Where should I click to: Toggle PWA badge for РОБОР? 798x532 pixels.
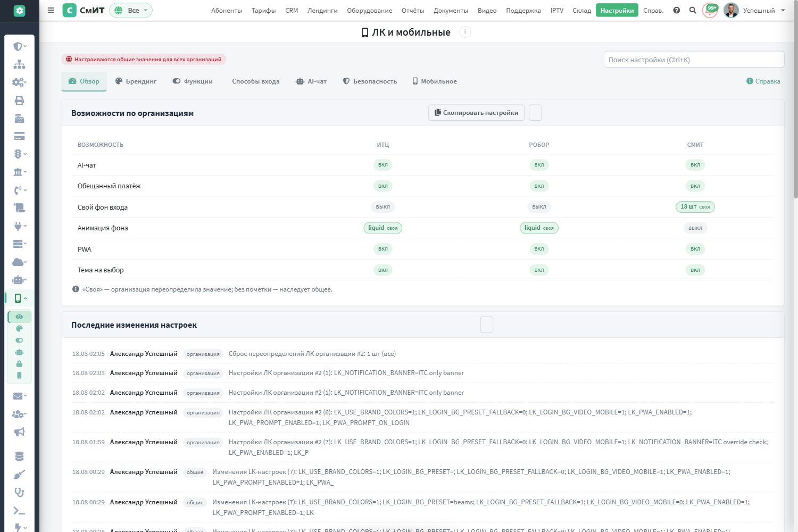[x=539, y=249]
